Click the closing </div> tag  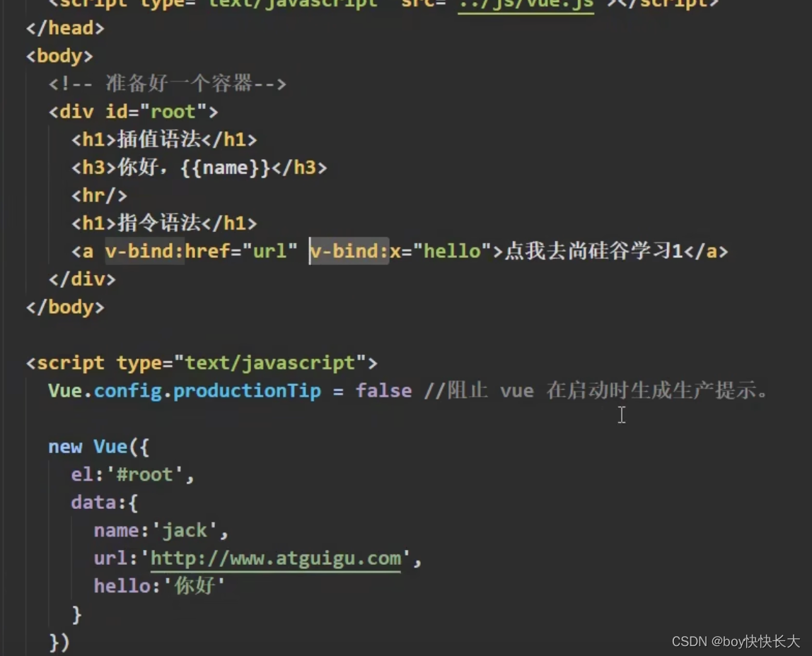tap(82, 279)
